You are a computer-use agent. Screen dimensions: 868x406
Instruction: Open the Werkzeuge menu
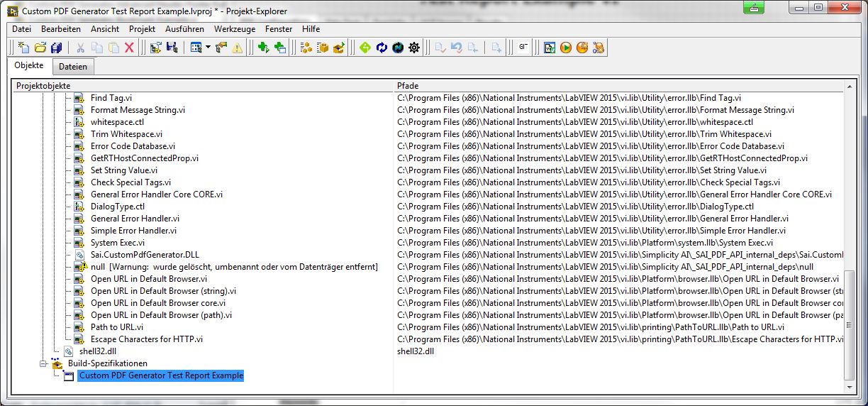(x=236, y=29)
